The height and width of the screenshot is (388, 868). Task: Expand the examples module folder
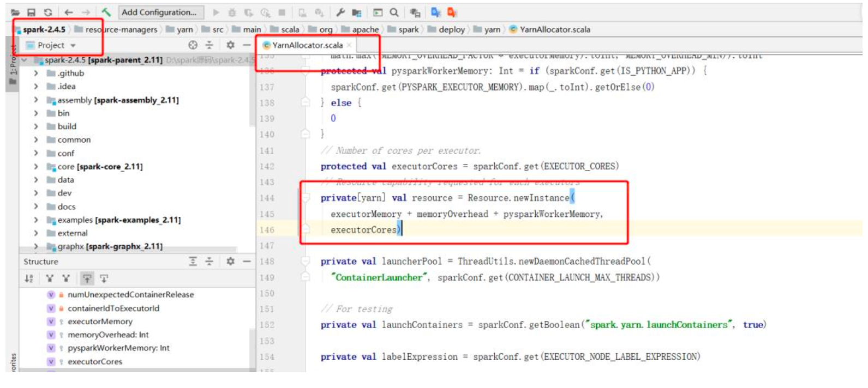[36, 220]
